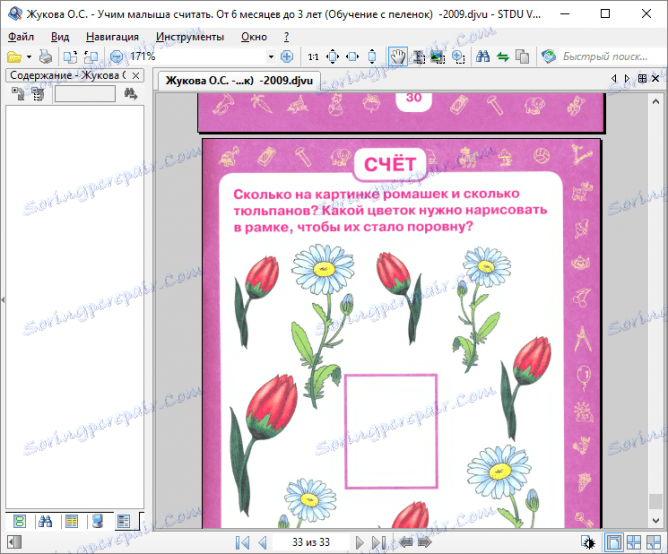Fit the whole page to window

(x=332, y=57)
